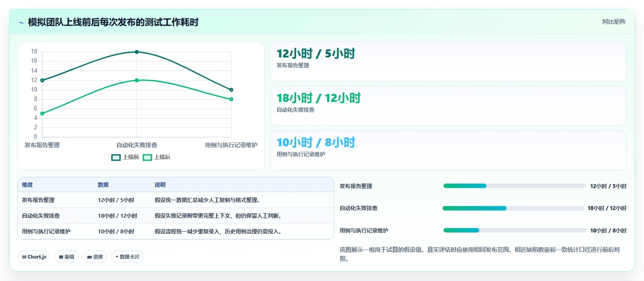The image size is (644, 281).
Task: Click 上线前 point at 用例与执行记录维护
Action: (231, 90)
